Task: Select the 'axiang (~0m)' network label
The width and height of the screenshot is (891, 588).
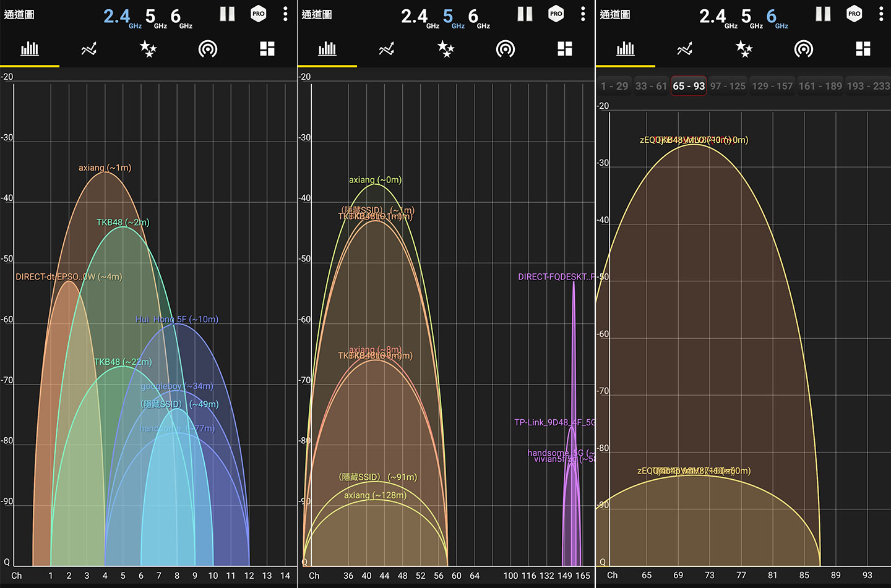Action: (375, 180)
